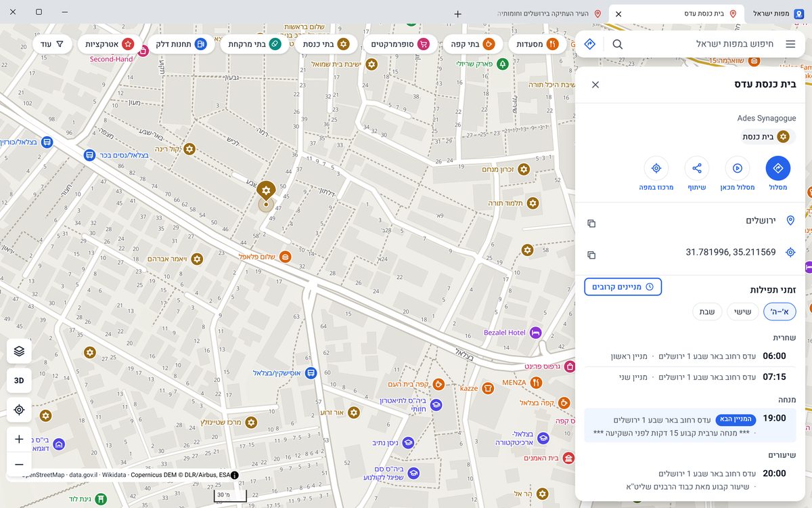
Task: Click the קפה בית העם cafe marker
Action: pyautogui.click(x=438, y=384)
